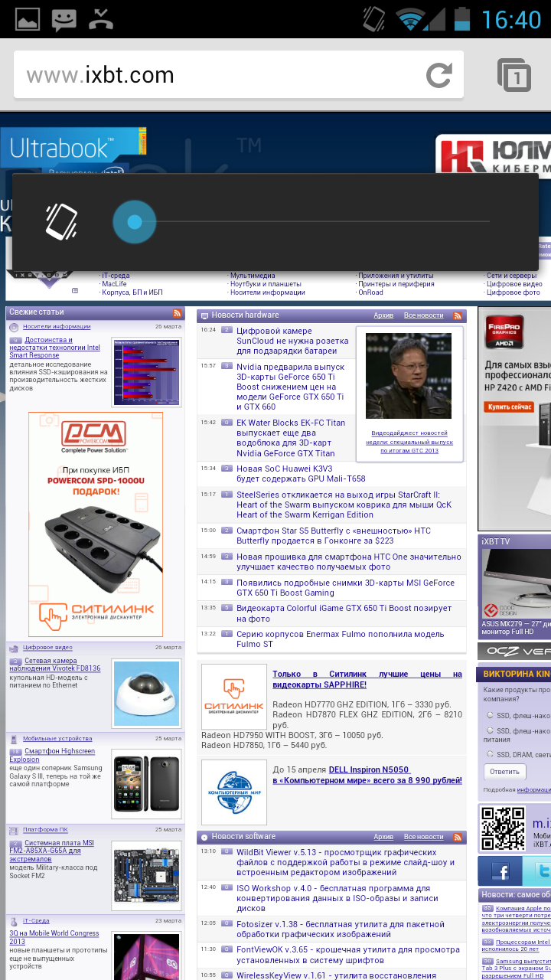
Task: Open the Facebook icon
Action: pos(500,871)
